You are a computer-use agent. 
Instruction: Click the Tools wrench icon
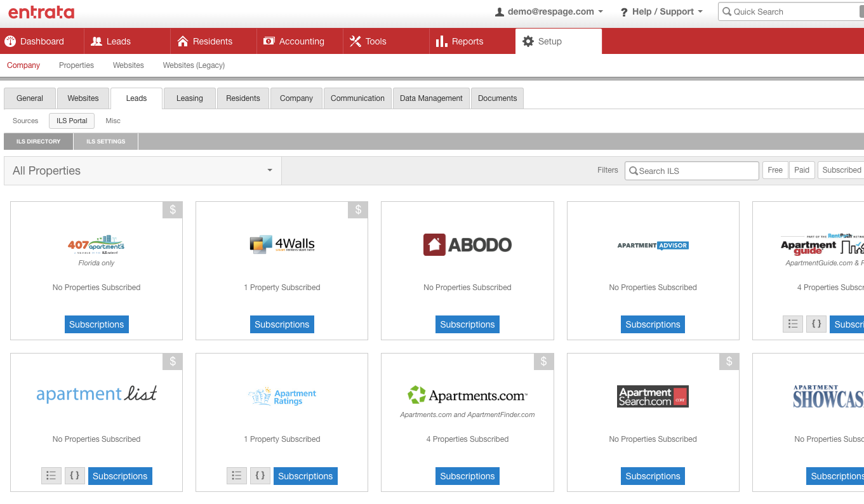click(x=356, y=41)
